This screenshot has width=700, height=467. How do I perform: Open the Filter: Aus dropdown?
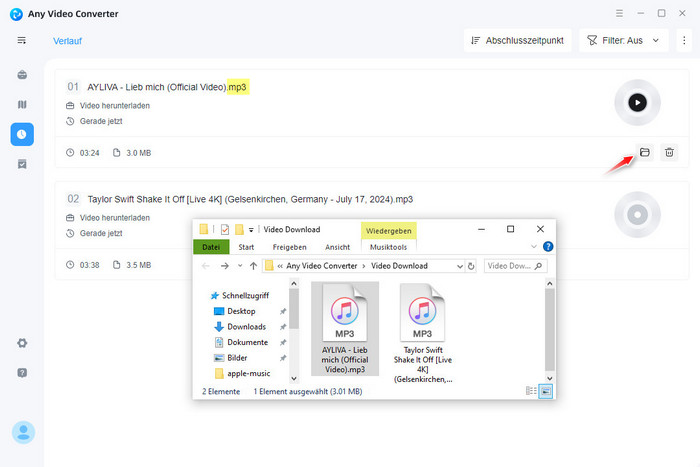pyautogui.click(x=623, y=41)
